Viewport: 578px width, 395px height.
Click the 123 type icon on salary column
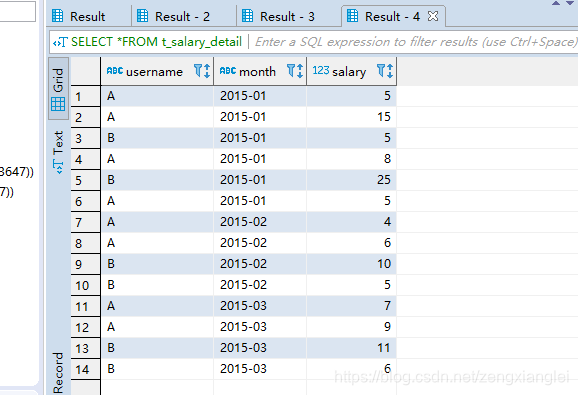point(321,70)
